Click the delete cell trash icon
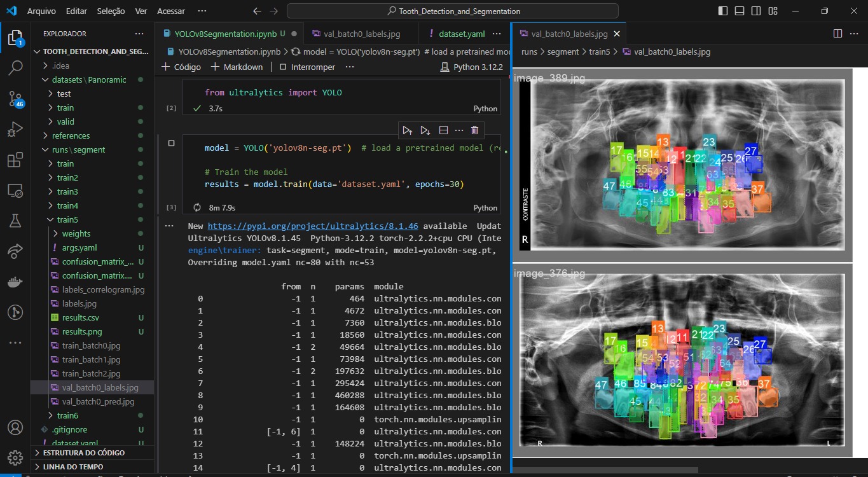868x477 pixels. click(474, 130)
